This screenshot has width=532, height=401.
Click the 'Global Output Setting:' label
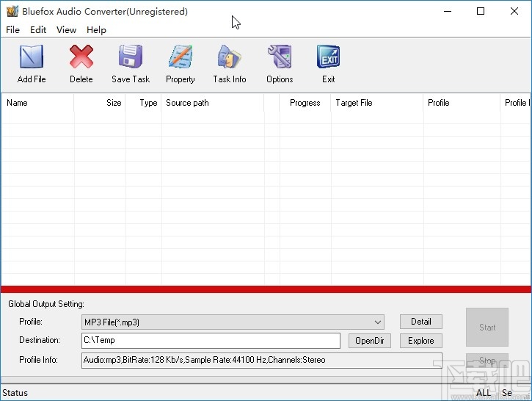point(46,304)
